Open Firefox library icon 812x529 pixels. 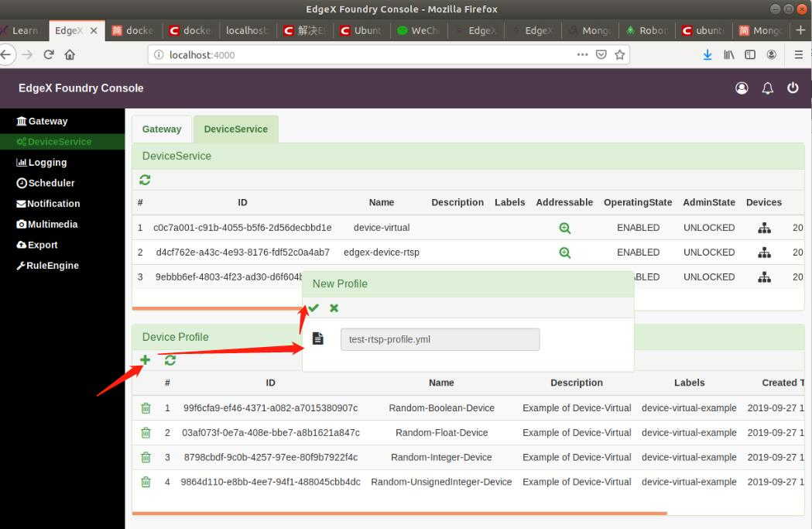(x=728, y=54)
